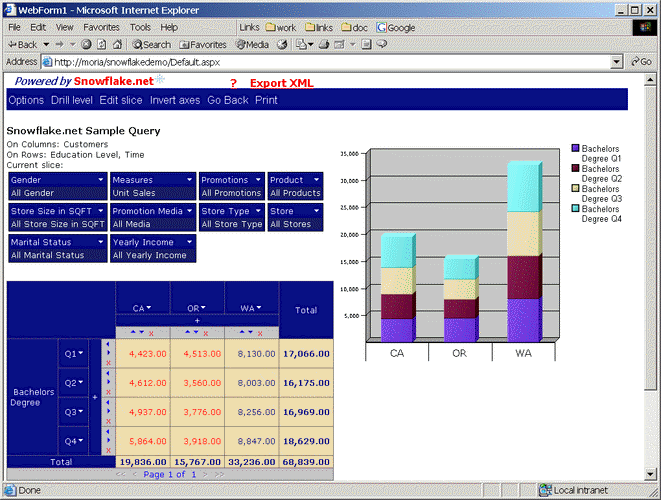Click the Bachelors Degree Q2 maroon legend swatch
Screen dimensions: 661x500
click(575, 168)
